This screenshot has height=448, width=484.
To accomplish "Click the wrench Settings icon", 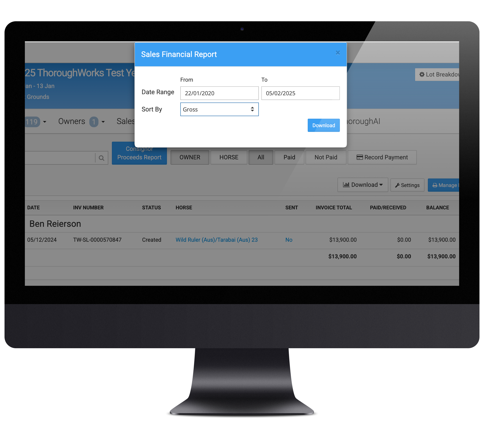I will point(407,185).
